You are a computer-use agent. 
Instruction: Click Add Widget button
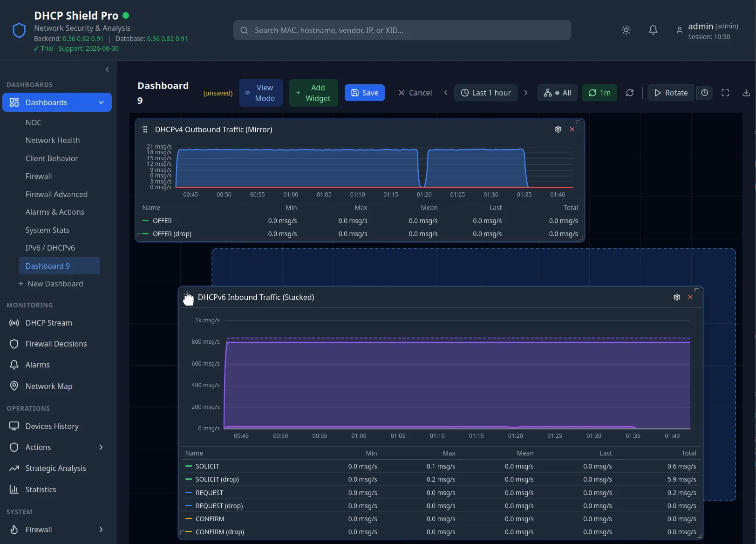coord(313,93)
